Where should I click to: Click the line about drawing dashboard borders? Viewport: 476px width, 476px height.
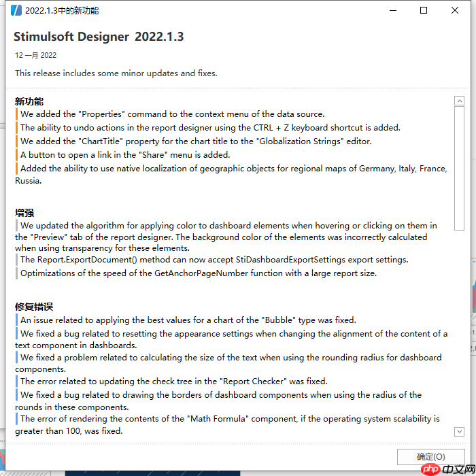click(218, 401)
